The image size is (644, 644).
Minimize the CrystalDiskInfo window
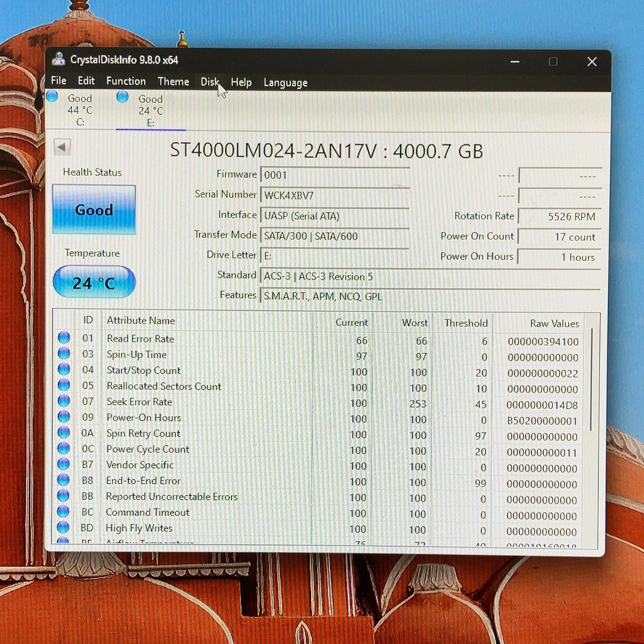click(x=515, y=62)
